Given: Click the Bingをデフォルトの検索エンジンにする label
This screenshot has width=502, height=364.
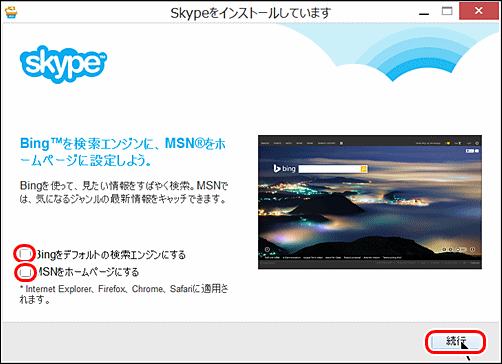Looking at the screenshot, I should (x=111, y=255).
